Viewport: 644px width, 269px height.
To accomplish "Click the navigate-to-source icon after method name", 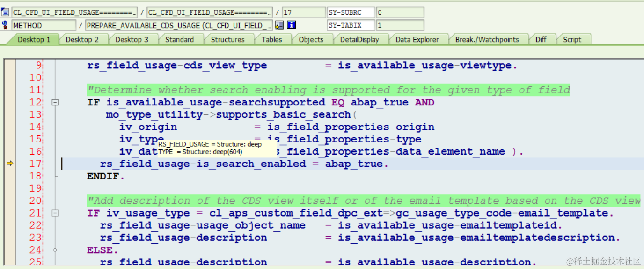I will tap(279, 25).
